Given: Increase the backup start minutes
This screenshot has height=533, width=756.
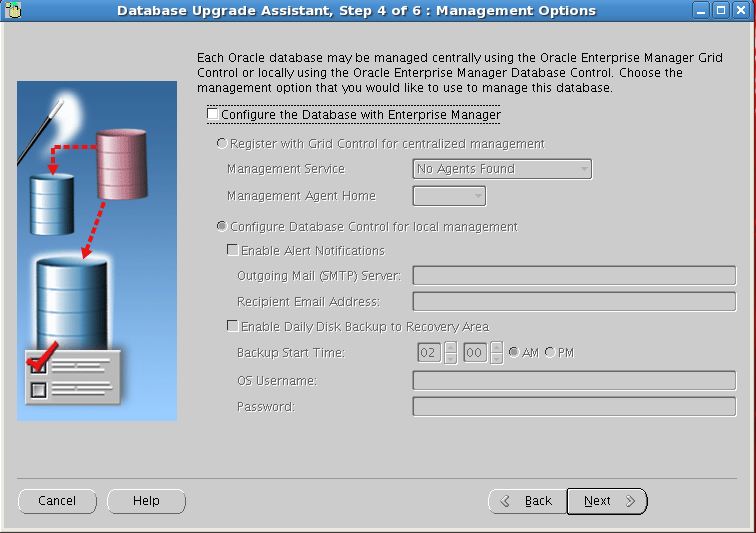Looking at the screenshot, I should 497,347.
